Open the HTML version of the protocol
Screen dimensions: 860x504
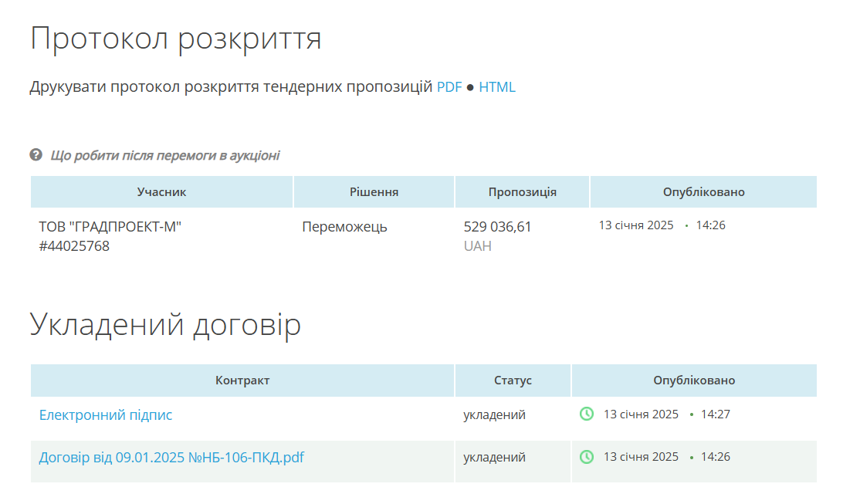click(496, 87)
